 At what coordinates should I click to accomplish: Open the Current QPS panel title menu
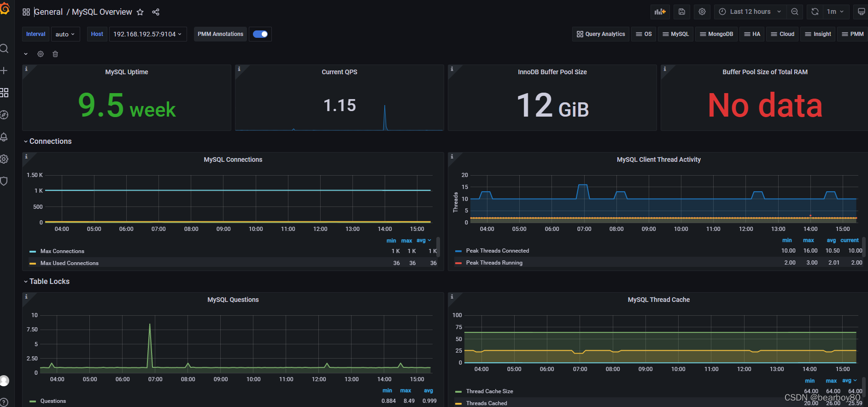[x=340, y=72]
